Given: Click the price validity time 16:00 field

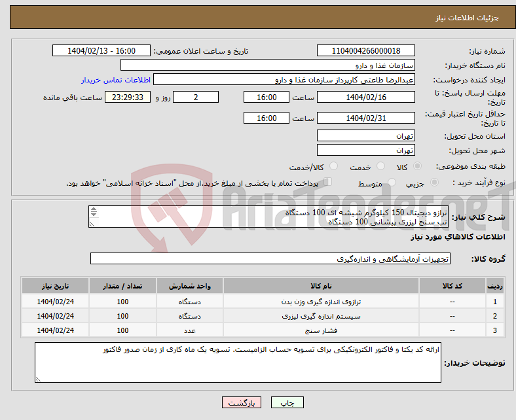Looking at the screenshot, I should pos(267,118).
